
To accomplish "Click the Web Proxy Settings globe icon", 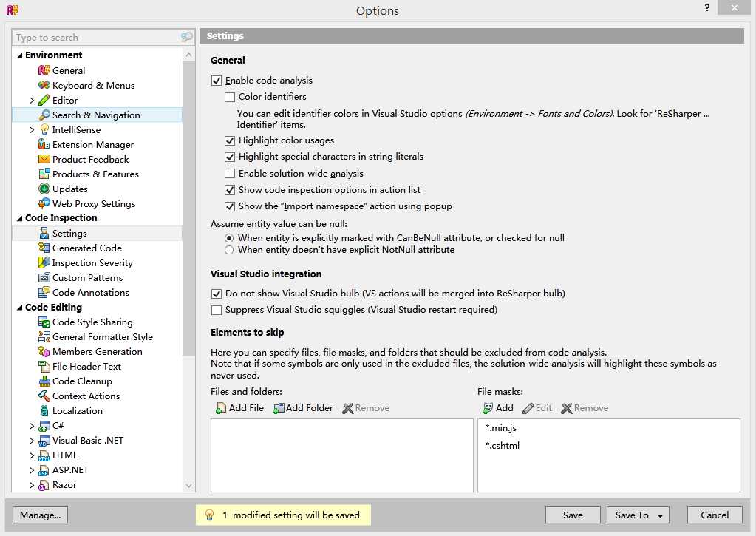I will pyautogui.click(x=44, y=203).
